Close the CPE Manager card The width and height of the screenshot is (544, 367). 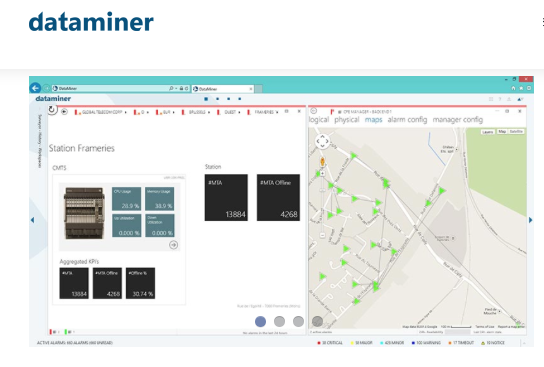coord(520,111)
